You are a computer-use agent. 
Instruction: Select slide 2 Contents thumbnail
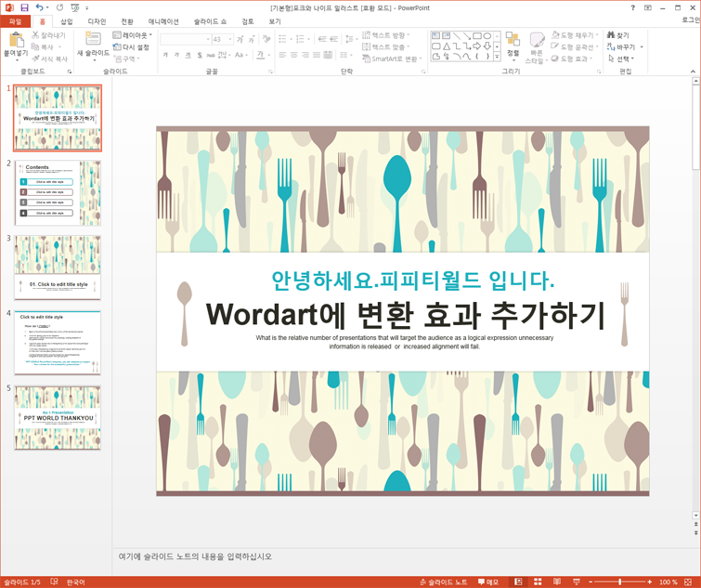58,192
